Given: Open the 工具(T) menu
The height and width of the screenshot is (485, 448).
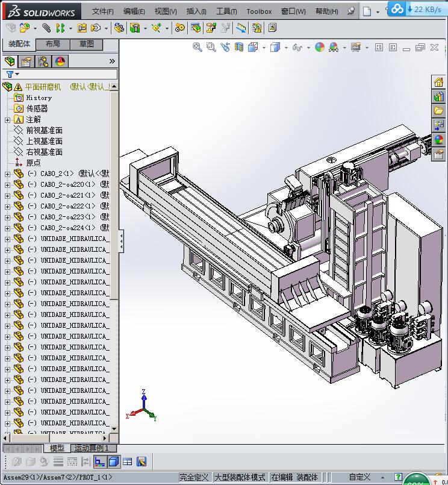Looking at the screenshot, I should (x=226, y=11).
